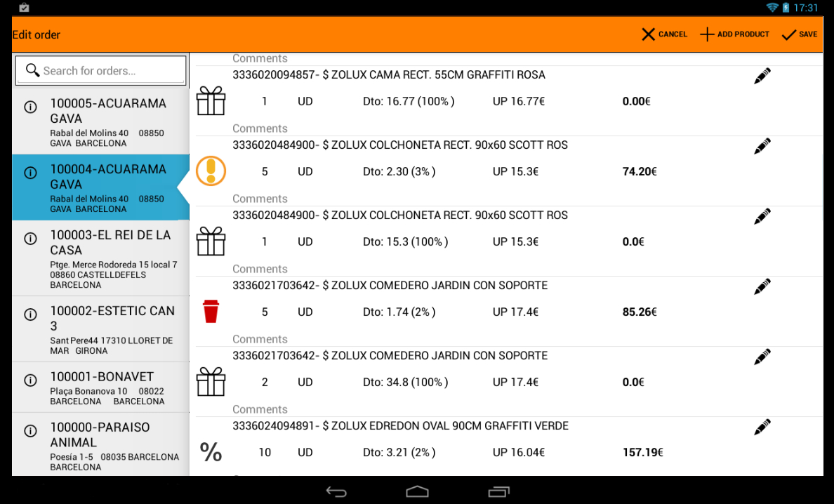Image resolution: width=834 pixels, height=504 pixels.
Task: Open info icon for 100003-EL REI DE LA CASA
Action: pyautogui.click(x=31, y=239)
